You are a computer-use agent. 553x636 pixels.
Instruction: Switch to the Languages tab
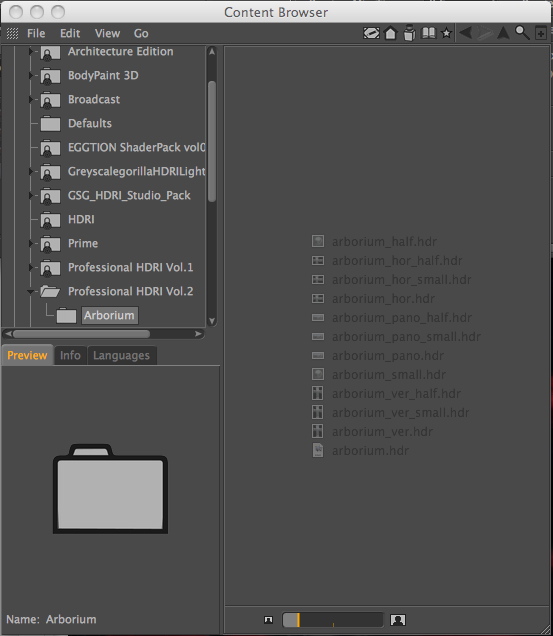pos(121,355)
